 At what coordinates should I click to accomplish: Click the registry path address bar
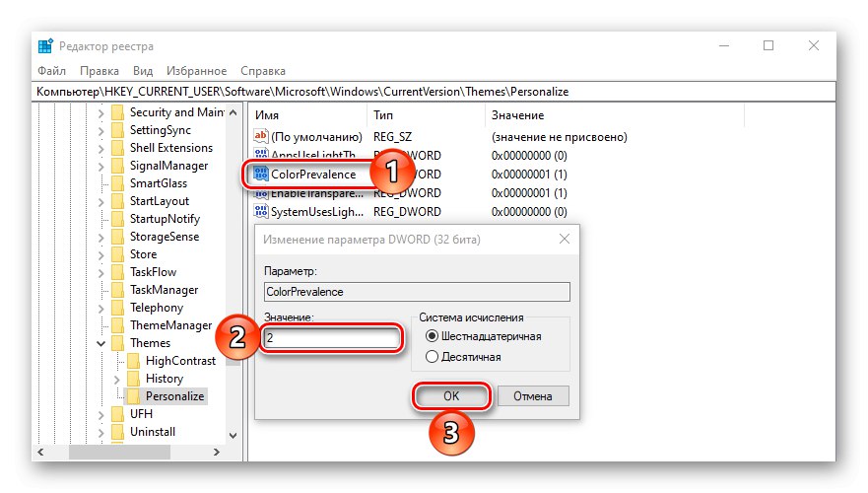pyautogui.click(x=434, y=92)
